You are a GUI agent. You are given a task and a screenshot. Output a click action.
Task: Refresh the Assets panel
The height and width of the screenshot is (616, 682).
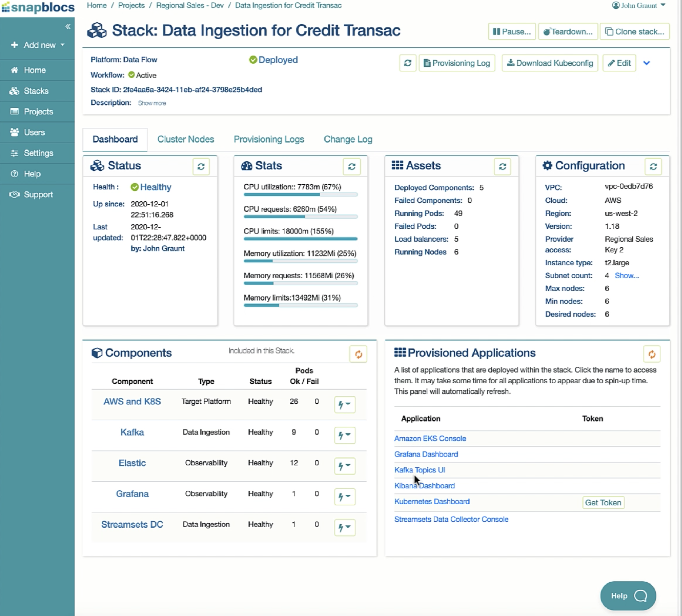point(502,166)
